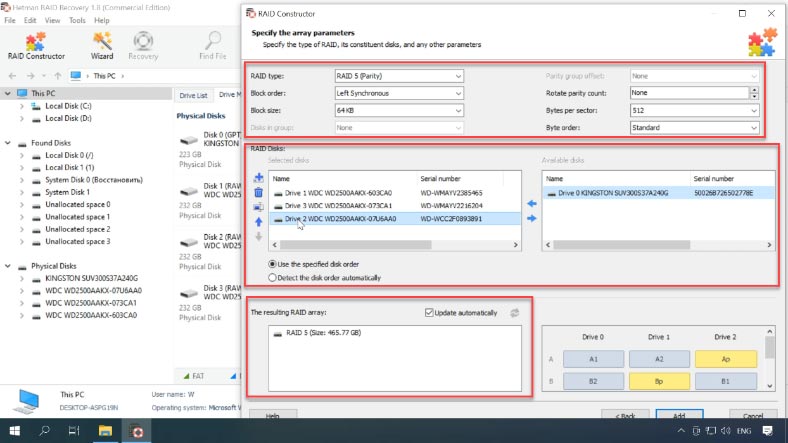Click the Disk 1 WDC drive icon
788x443 pixels.
pyautogui.click(x=189, y=191)
